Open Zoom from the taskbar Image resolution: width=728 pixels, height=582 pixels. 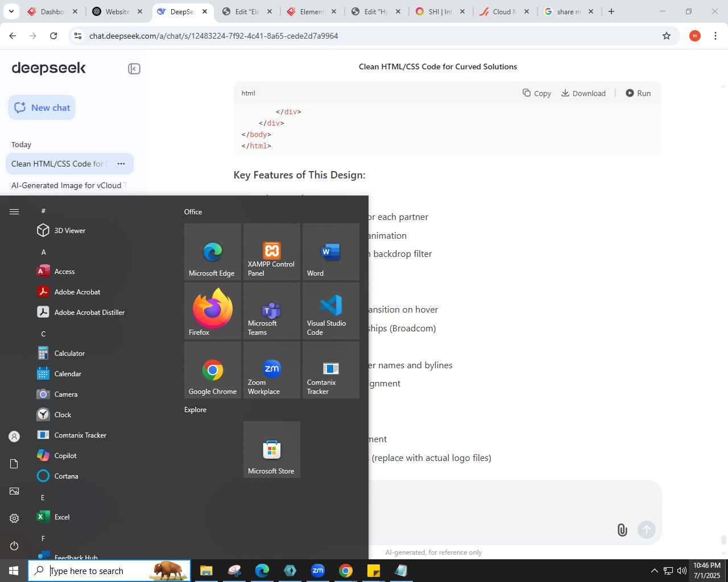coord(318,571)
